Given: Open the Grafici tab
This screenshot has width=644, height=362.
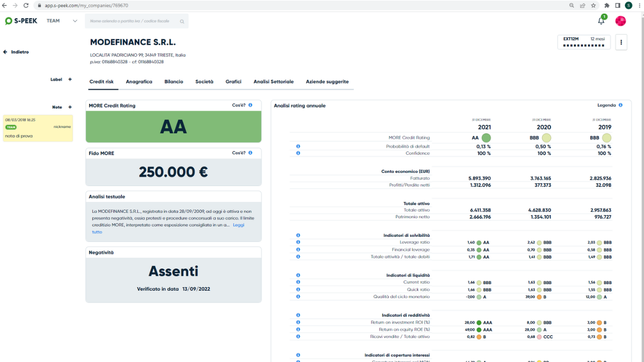Looking at the screenshot, I should coord(233,81).
